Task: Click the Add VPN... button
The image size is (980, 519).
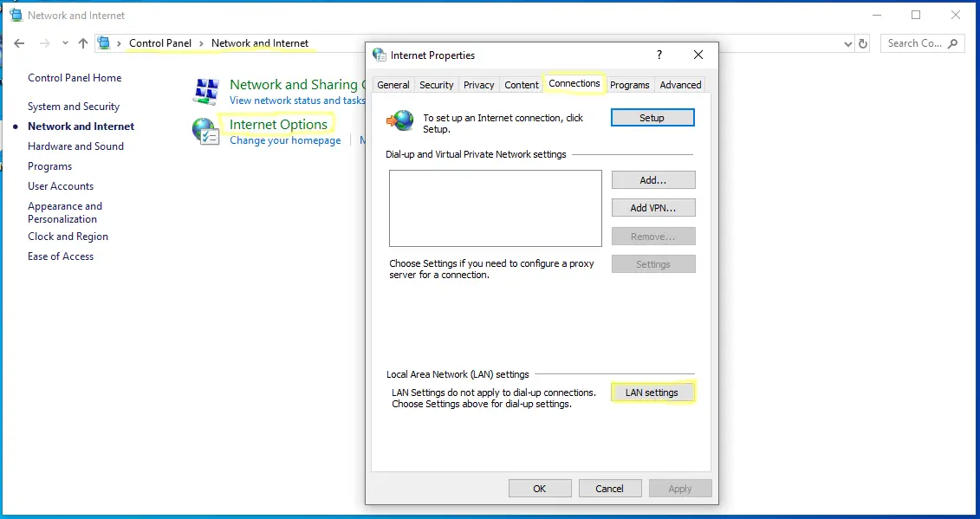Action: coord(653,208)
